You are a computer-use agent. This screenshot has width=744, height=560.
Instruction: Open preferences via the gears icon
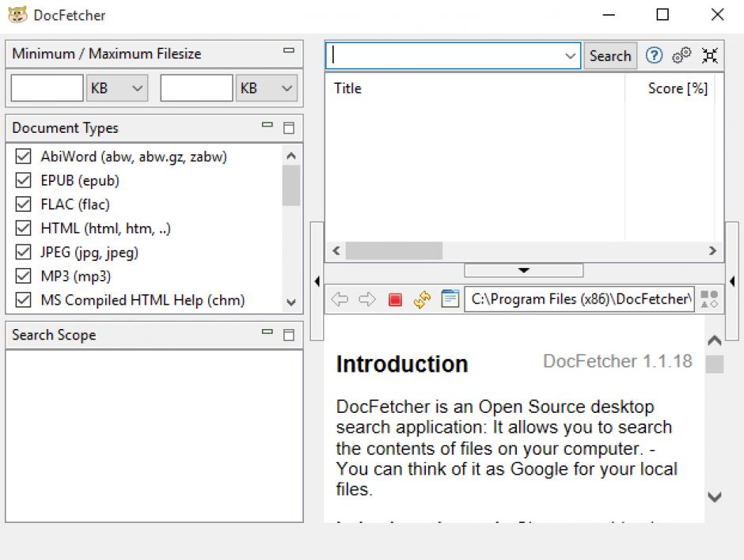[681, 55]
